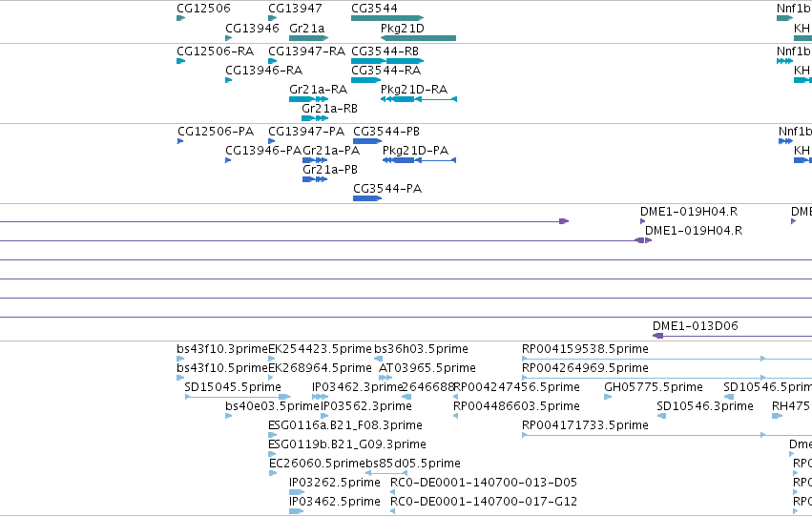Click the RP004159538.5prime EST label
The width and height of the screenshot is (812, 516).
pos(585,349)
